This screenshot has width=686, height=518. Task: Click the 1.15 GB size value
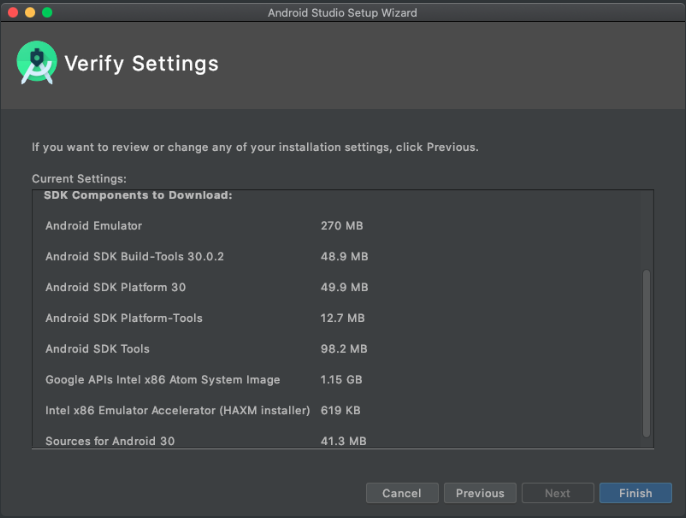click(341, 380)
